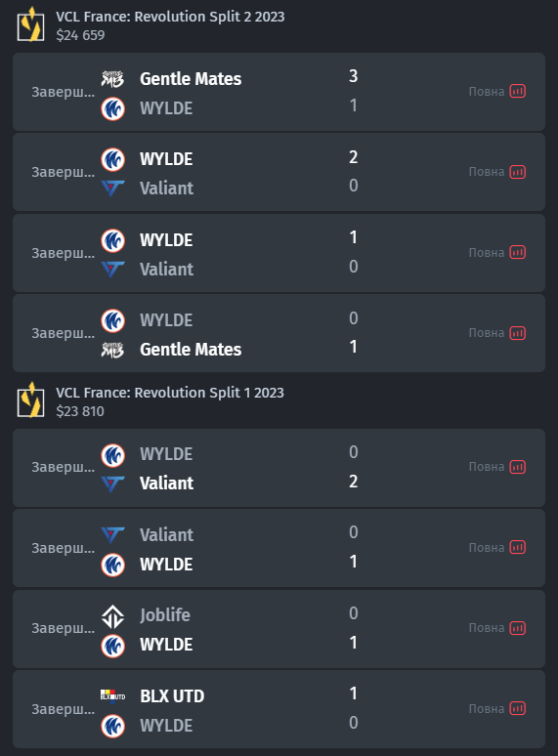The image size is (558, 756).
Task: Open stats icon for Gentle Mates 3-1 WYLDE
Action: [x=518, y=91]
